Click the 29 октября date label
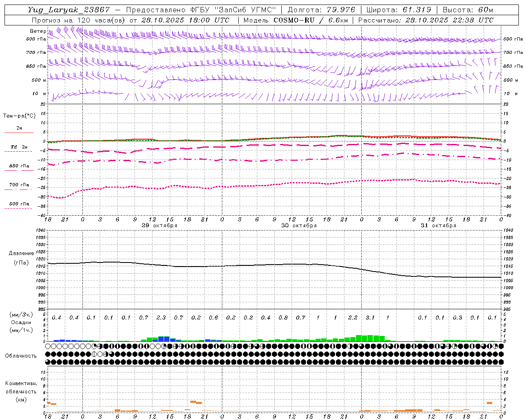The image size is (525, 420). click(160, 226)
